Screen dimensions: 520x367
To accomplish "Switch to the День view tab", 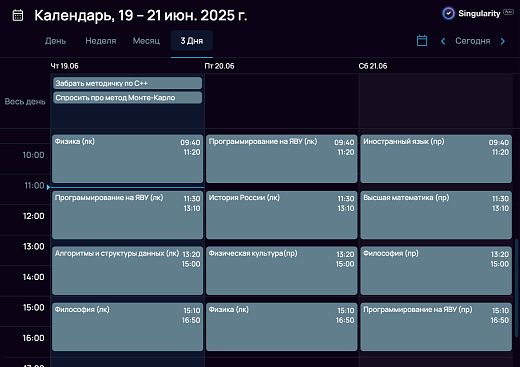I will [x=55, y=41].
